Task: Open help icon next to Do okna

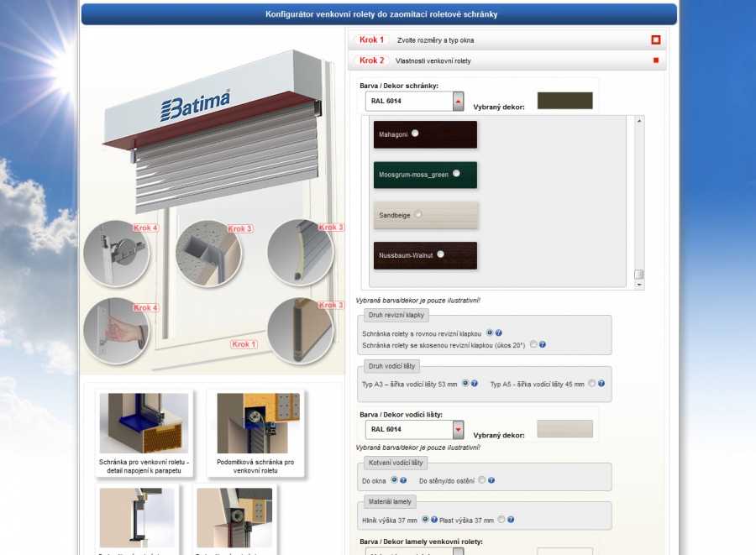Action: click(x=404, y=480)
